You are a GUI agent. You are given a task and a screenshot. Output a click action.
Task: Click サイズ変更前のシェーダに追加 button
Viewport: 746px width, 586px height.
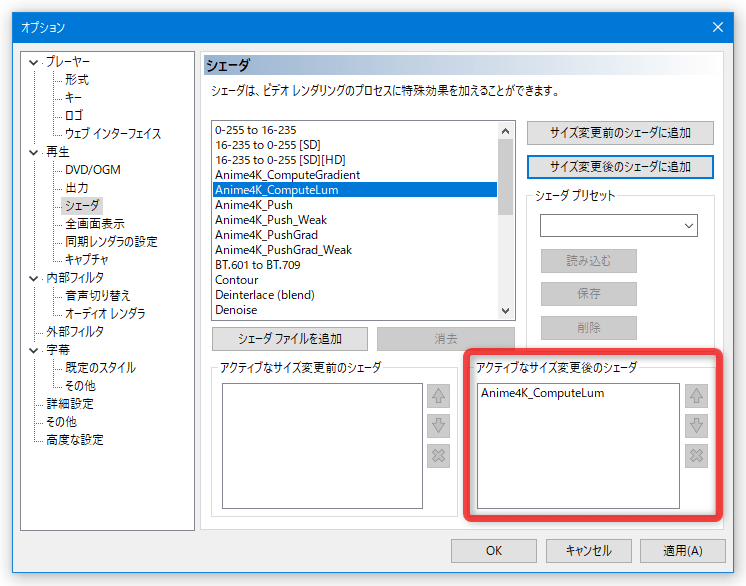(x=620, y=133)
